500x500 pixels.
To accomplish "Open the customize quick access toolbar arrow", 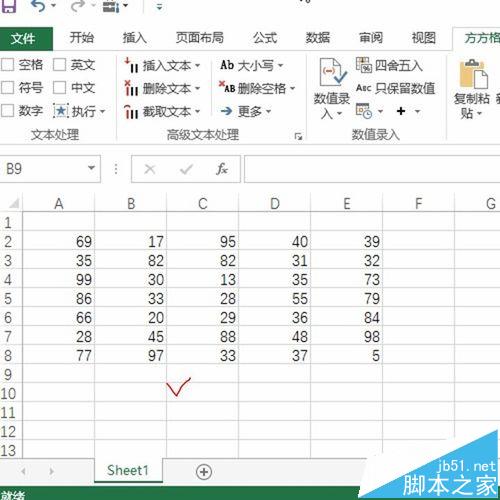I will tap(159, 7).
